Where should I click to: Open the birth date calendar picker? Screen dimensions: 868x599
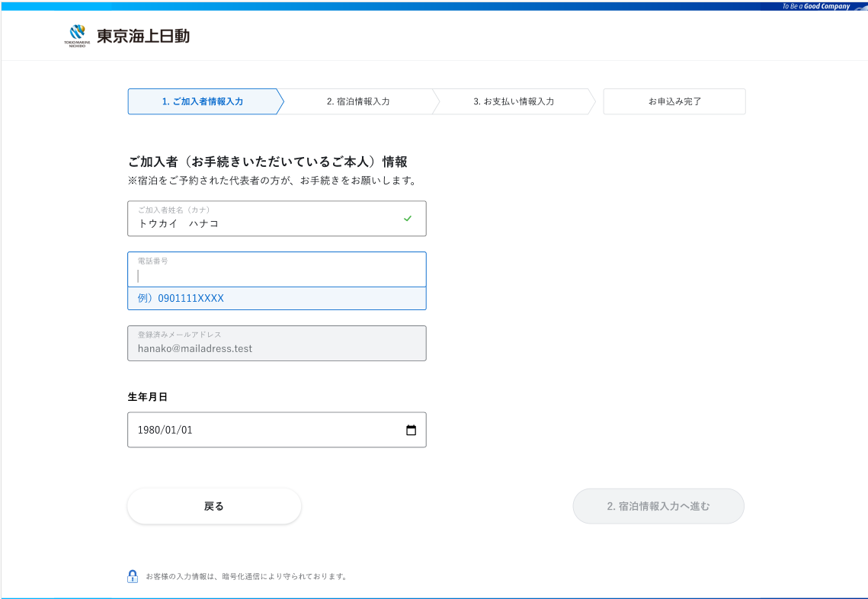412,430
